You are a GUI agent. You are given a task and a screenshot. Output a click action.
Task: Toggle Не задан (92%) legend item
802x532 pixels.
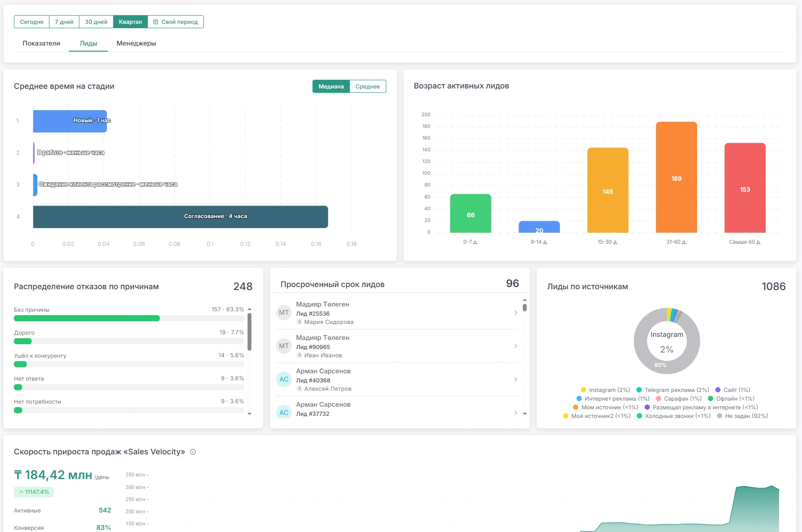pyautogui.click(x=743, y=416)
